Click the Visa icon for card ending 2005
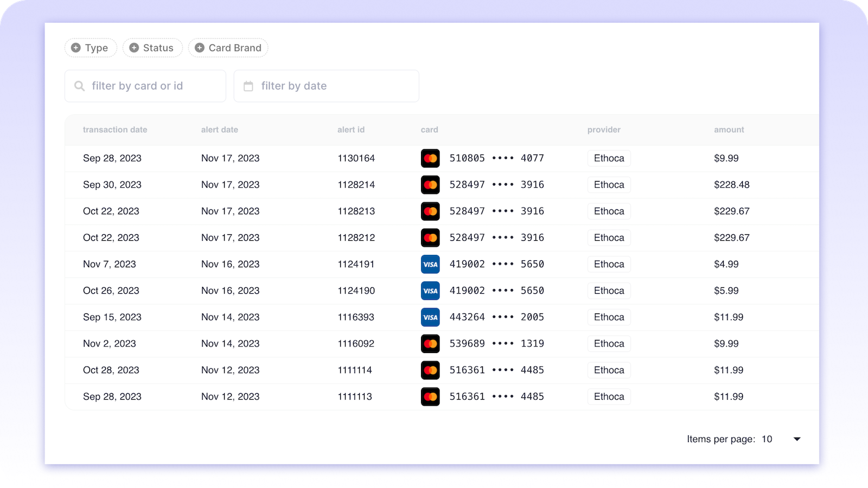 click(430, 317)
